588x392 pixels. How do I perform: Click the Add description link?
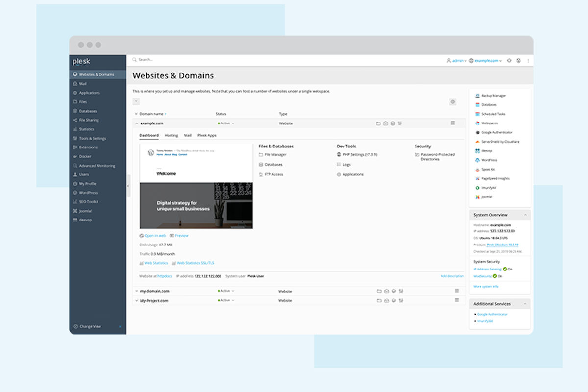click(x=452, y=276)
